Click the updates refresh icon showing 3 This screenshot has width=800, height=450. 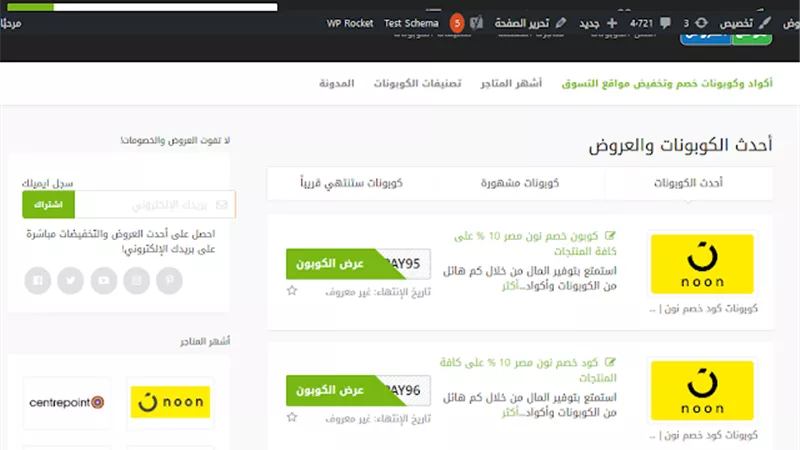click(702, 23)
